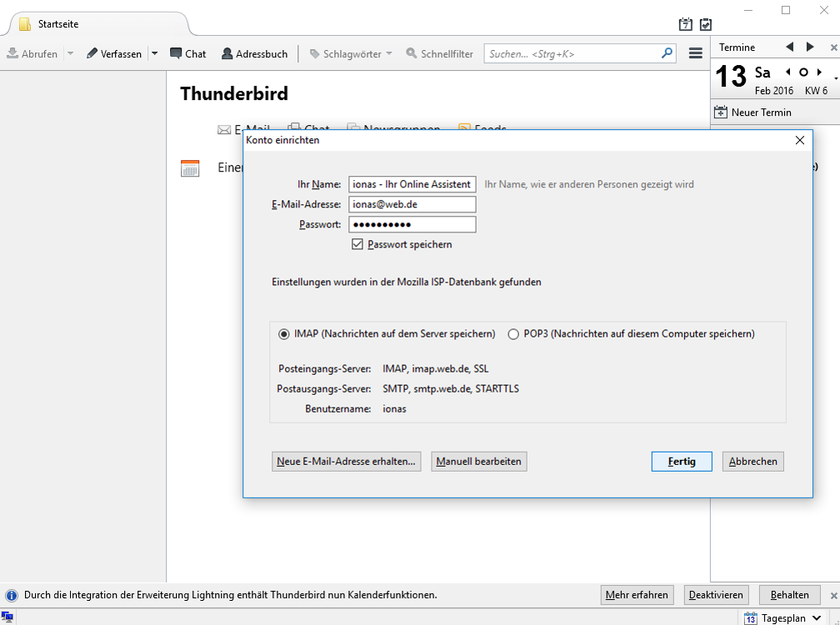Expand the Verfassen dropdown arrow
The image size is (840, 625).
point(155,53)
